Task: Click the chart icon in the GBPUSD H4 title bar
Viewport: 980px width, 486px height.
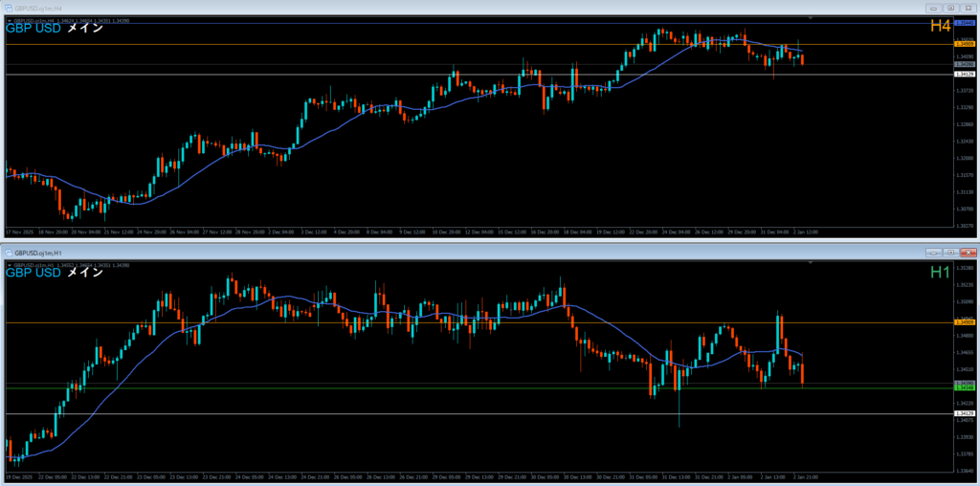Action: [x=9, y=8]
